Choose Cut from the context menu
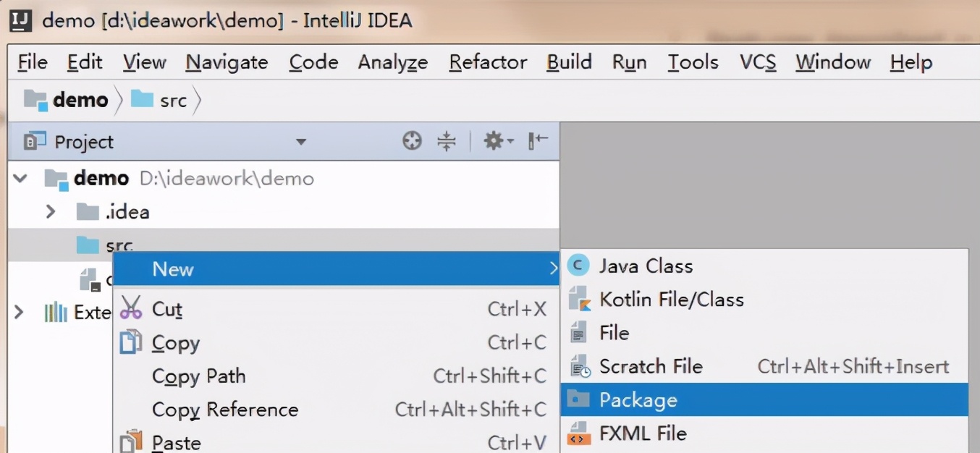This screenshot has height=453, width=980. pyautogui.click(x=337, y=309)
